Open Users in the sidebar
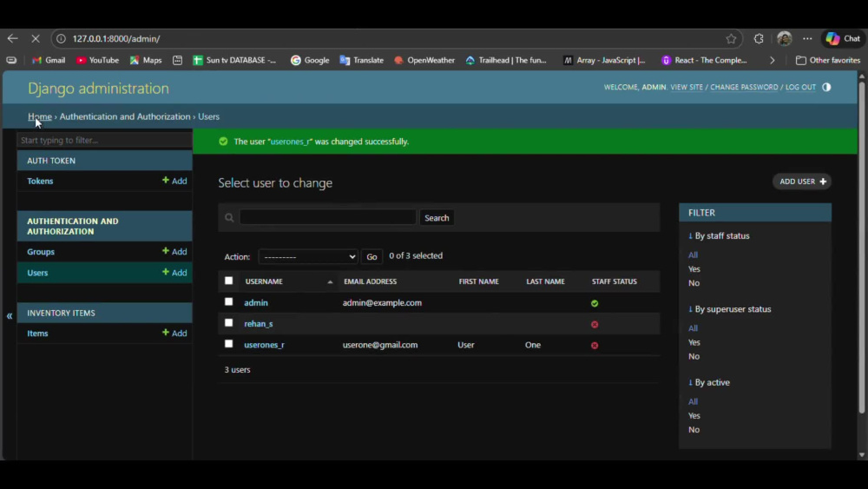868x489 pixels. tap(37, 273)
